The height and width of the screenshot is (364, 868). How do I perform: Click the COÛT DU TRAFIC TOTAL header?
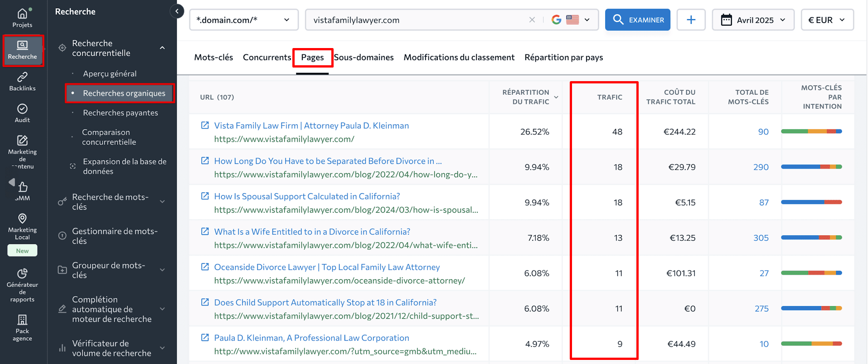[x=671, y=97]
